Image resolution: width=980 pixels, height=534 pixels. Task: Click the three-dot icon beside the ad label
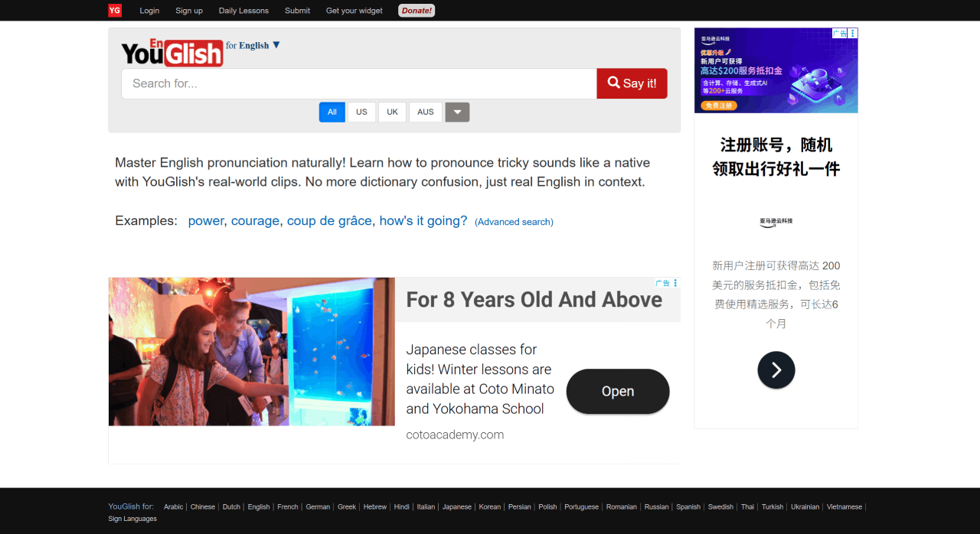click(675, 283)
